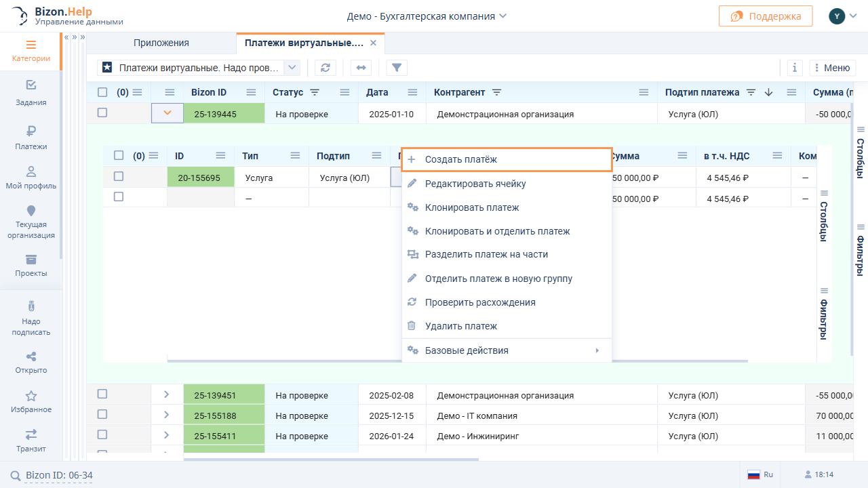
Task: Open Задания in the left sidebar
Action: (x=31, y=93)
